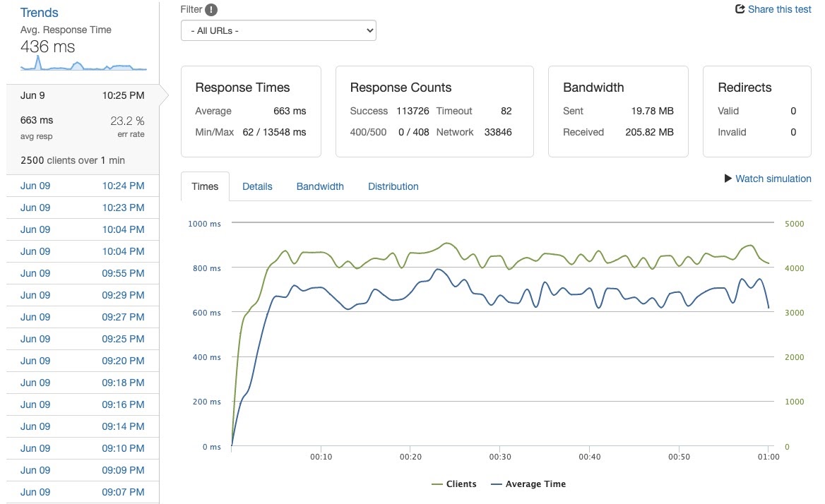Open the All URLs filter dropdown
Screen dimensions: 825x504
pos(278,30)
